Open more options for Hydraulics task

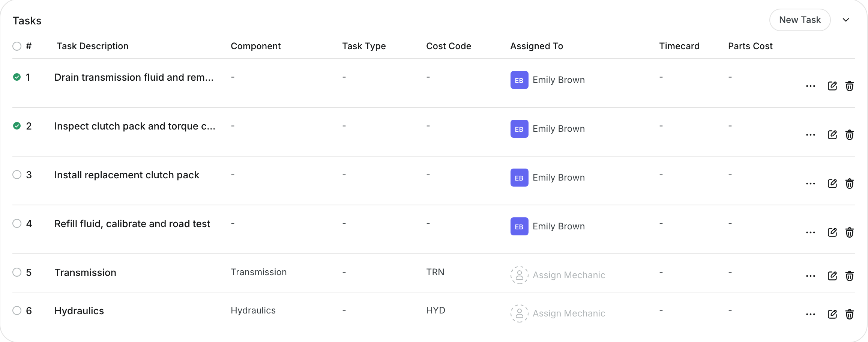[x=810, y=314]
